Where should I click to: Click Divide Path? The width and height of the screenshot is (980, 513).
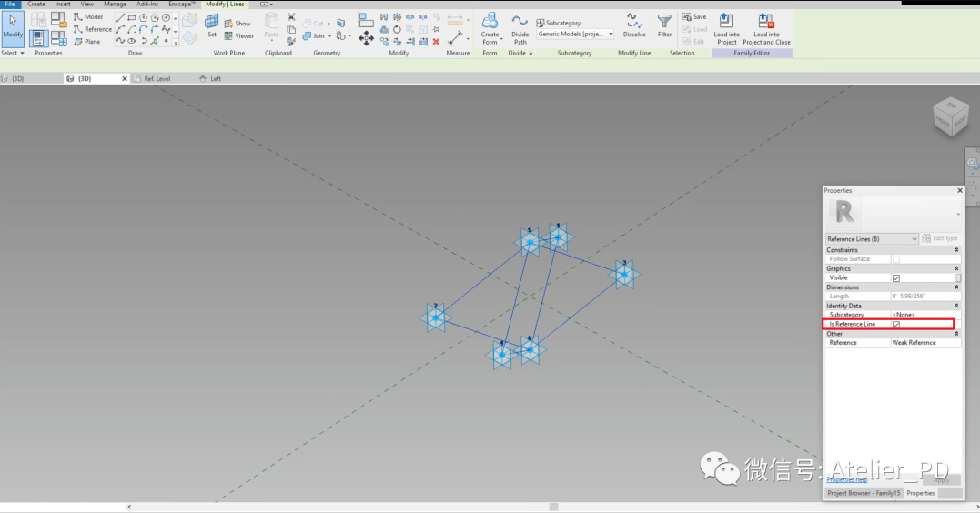coord(520,29)
